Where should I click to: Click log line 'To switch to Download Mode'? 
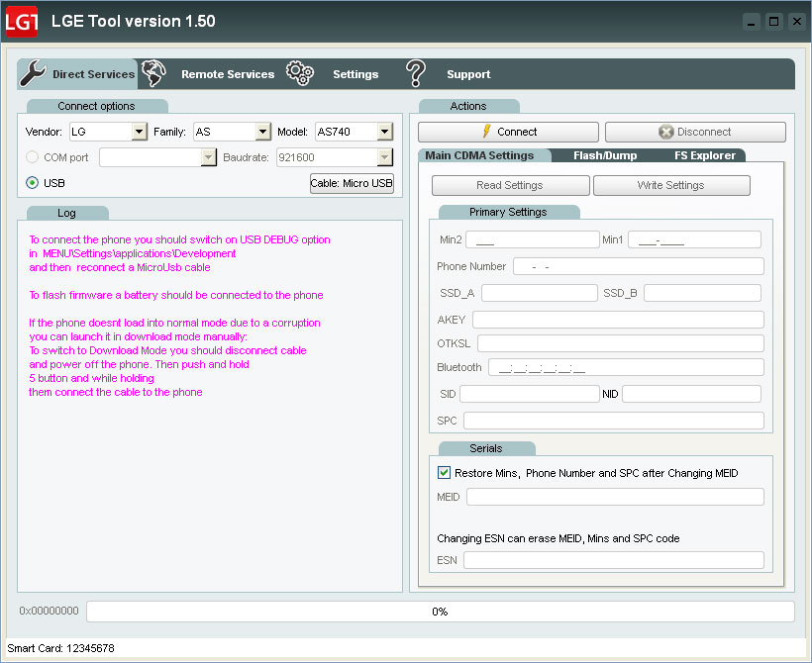[167, 350]
